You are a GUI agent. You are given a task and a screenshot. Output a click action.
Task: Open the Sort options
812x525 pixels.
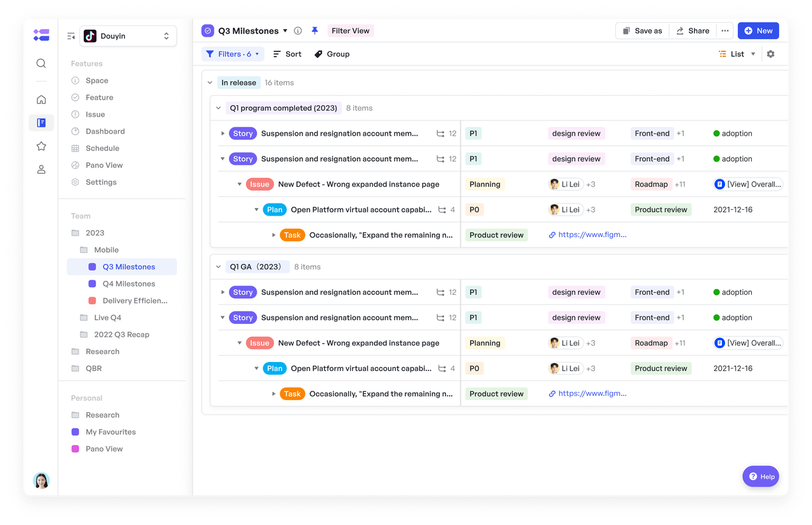287,54
